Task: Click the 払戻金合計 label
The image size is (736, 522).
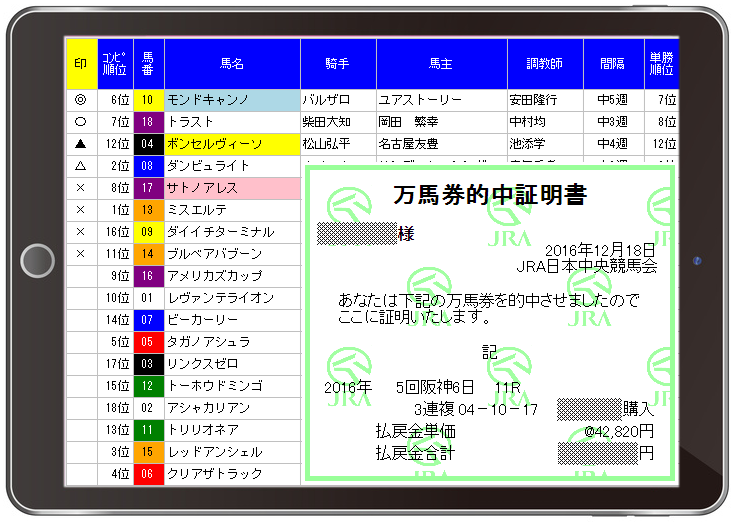Action: click(x=415, y=453)
